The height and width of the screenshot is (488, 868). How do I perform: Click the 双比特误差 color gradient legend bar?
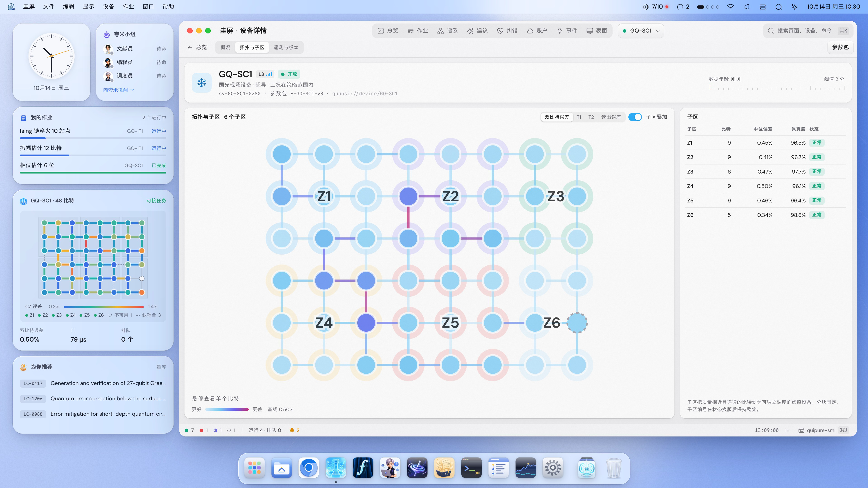pyautogui.click(x=227, y=410)
